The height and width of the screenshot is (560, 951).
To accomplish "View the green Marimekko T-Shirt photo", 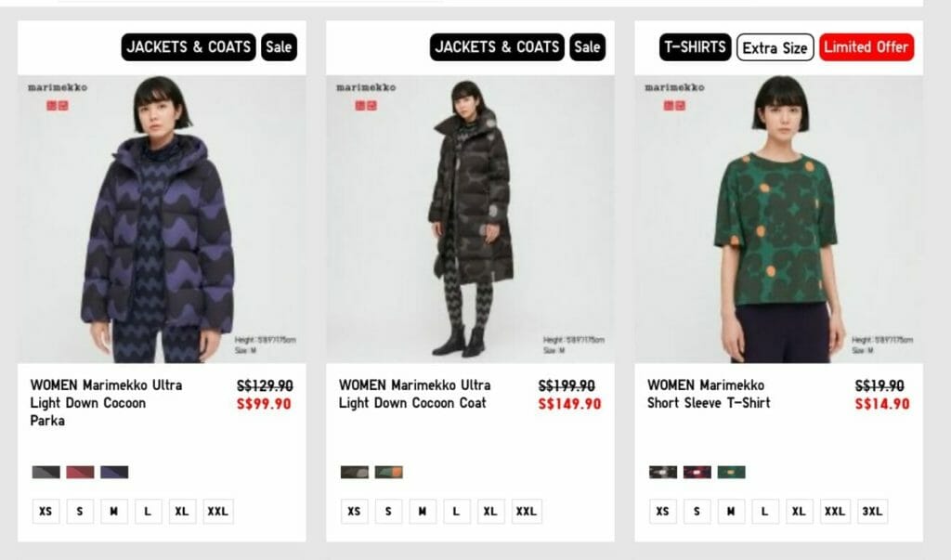I will click(x=779, y=219).
